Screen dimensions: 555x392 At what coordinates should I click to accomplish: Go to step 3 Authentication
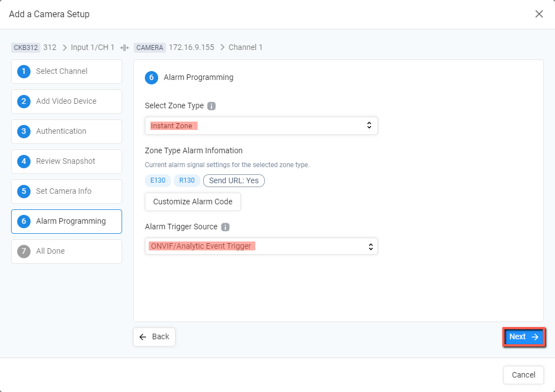[x=67, y=132]
